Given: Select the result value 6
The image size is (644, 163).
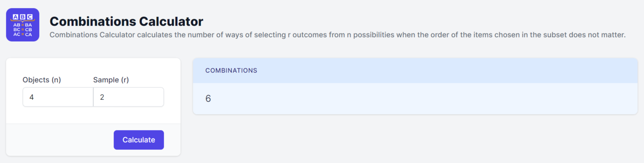Looking at the screenshot, I should tap(208, 99).
